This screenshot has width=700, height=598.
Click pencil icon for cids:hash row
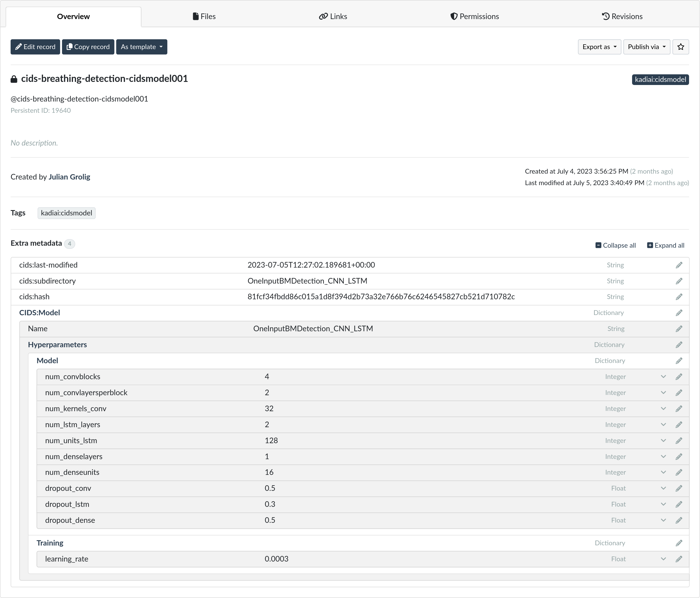point(679,297)
